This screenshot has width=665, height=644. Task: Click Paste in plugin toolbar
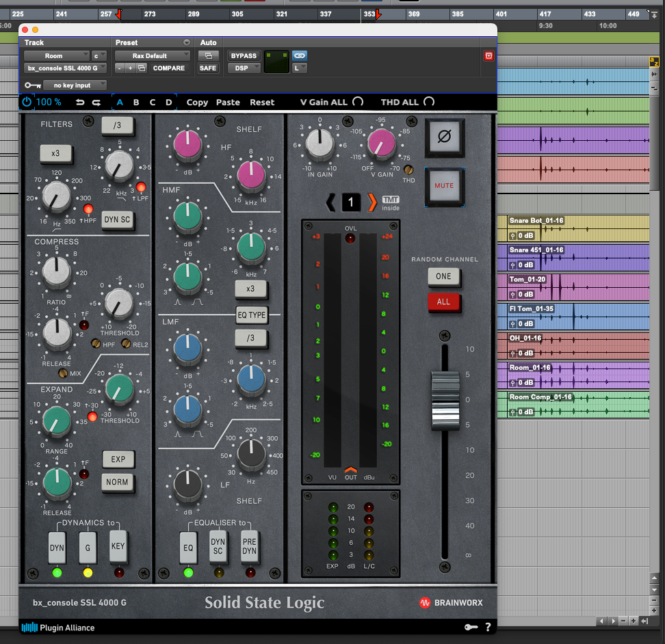click(229, 103)
